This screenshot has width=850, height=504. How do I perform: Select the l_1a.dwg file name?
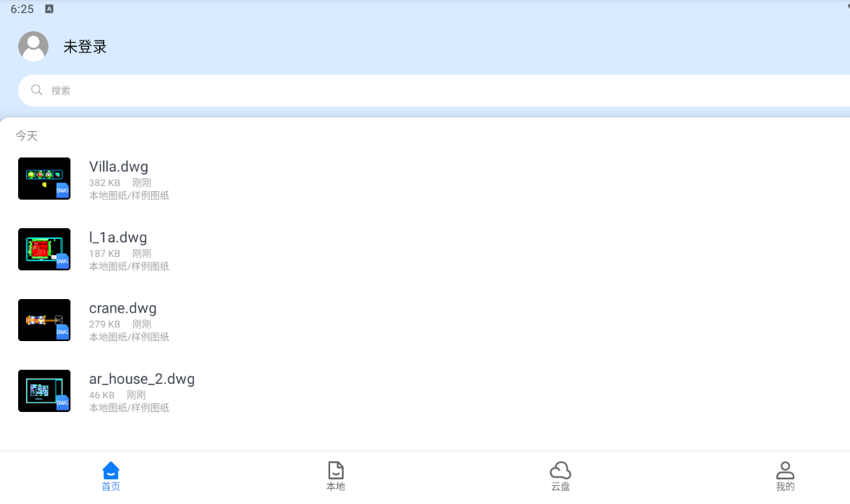[x=118, y=238]
